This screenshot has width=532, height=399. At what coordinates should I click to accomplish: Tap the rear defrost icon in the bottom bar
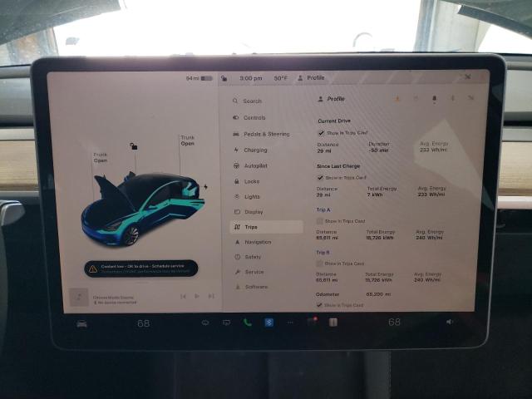[x=226, y=323]
